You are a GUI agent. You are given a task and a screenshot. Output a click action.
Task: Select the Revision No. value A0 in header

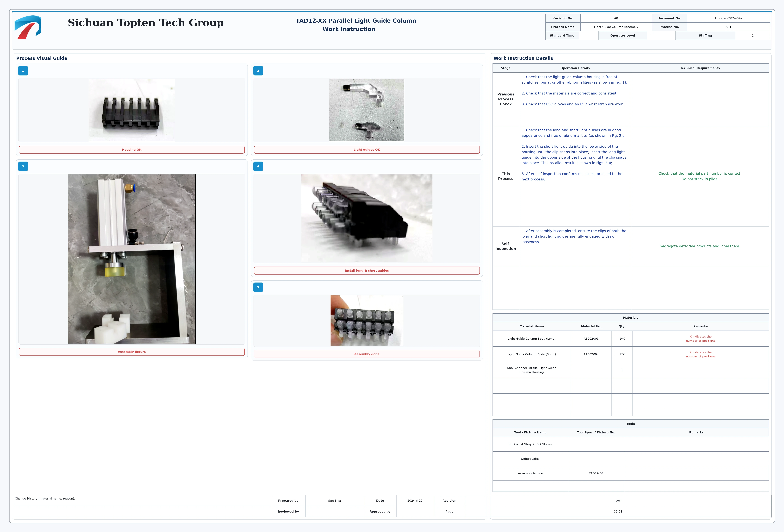click(x=616, y=18)
